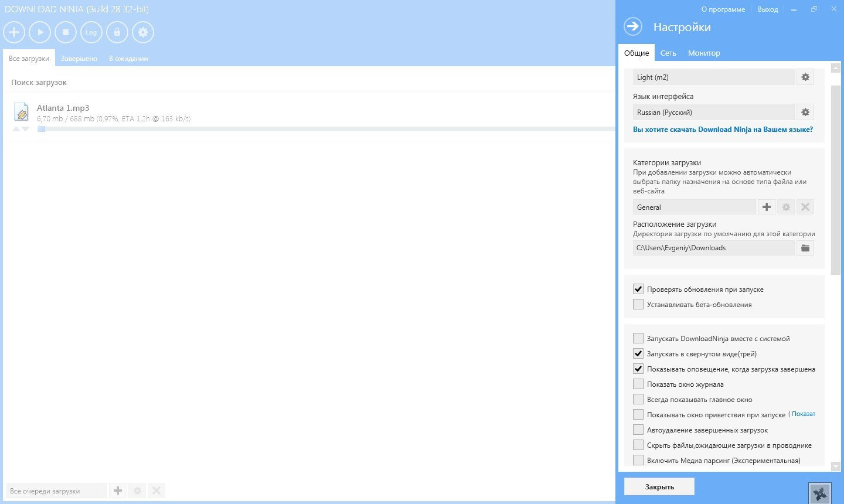Add new download category plus icon
The image size is (844, 504).
click(x=766, y=207)
